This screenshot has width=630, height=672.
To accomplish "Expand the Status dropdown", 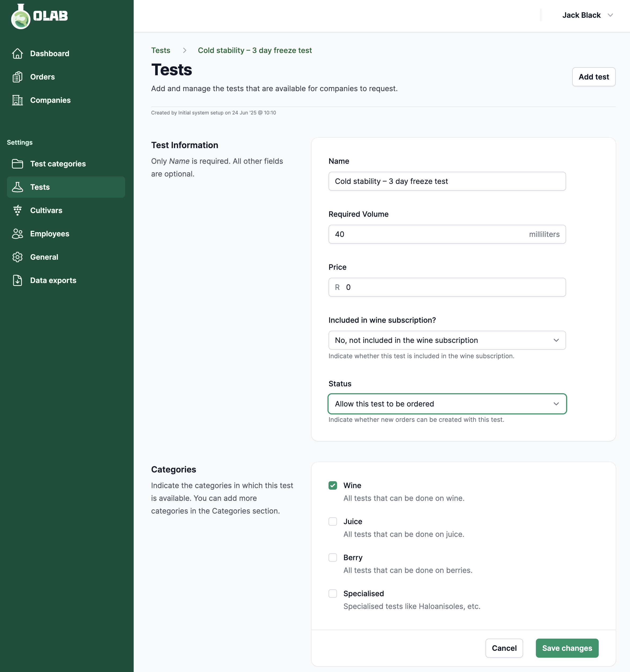I will 447,404.
